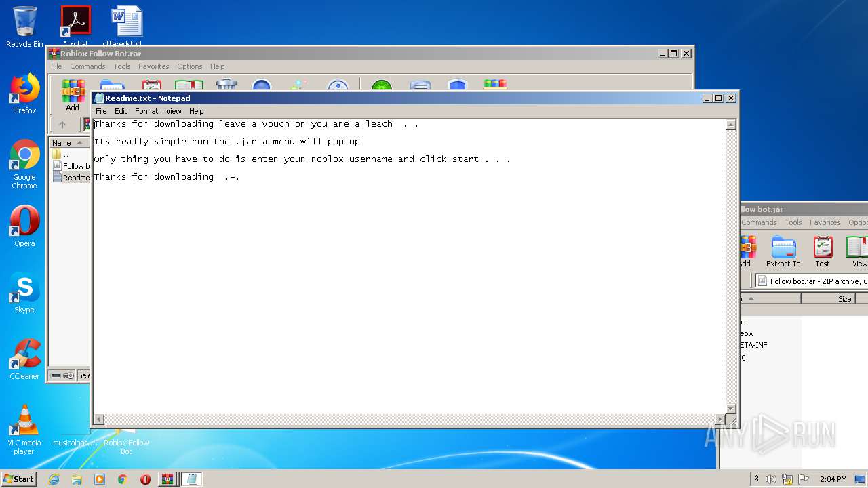Open Tools menu in Roblox Follow Bot.rar window
The width and height of the screenshot is (868, 488).
[x=122, y=66]
